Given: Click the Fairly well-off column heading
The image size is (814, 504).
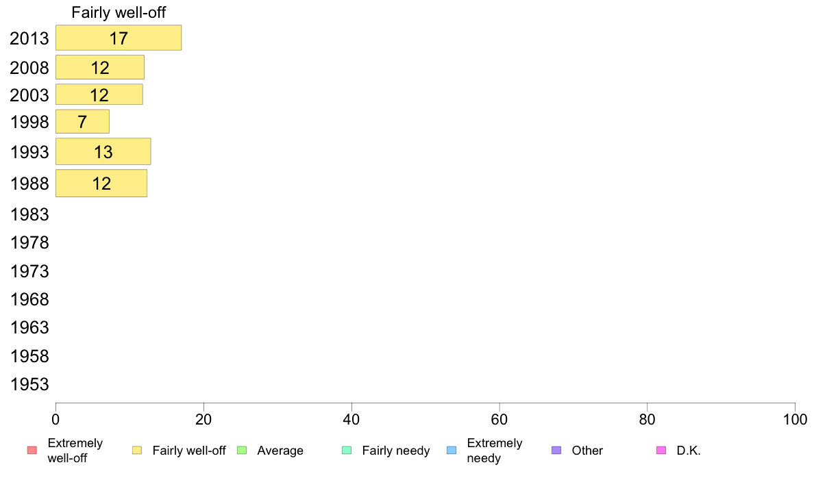Looking at the screenshot, I should click(119, 12).
